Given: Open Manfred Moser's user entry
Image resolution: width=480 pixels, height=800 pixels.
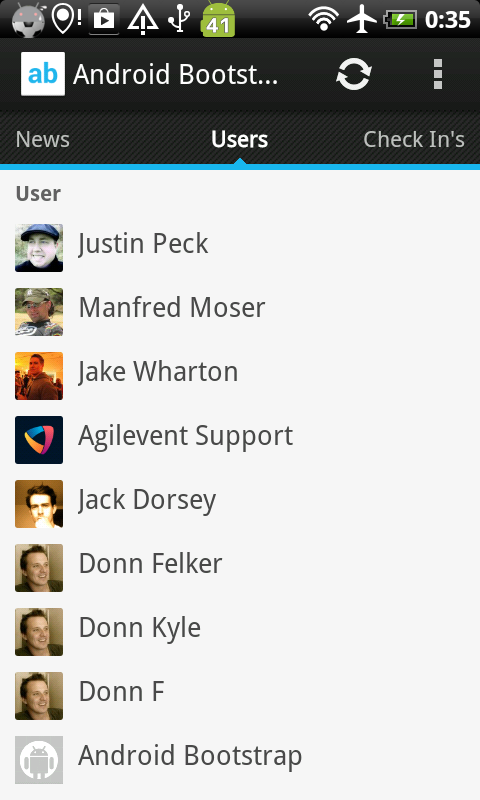Looking at the screenshot, I should pyautogui.click(x=240, y=312).
